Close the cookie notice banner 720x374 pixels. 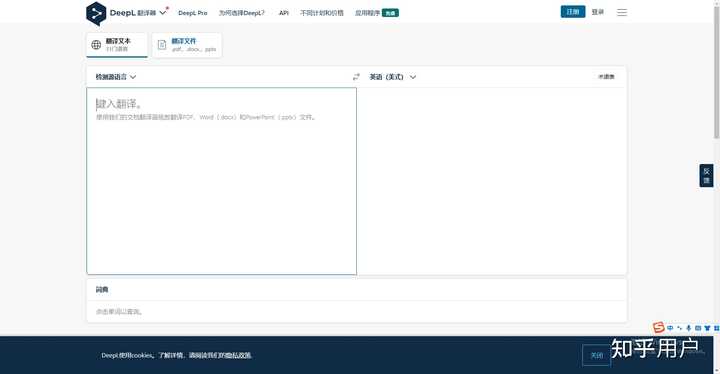[596, 355]
